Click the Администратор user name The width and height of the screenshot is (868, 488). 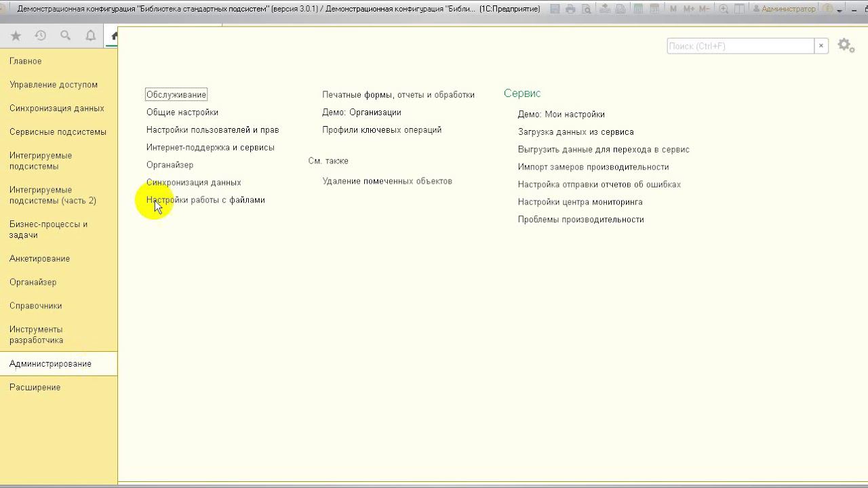coord(784,9)
